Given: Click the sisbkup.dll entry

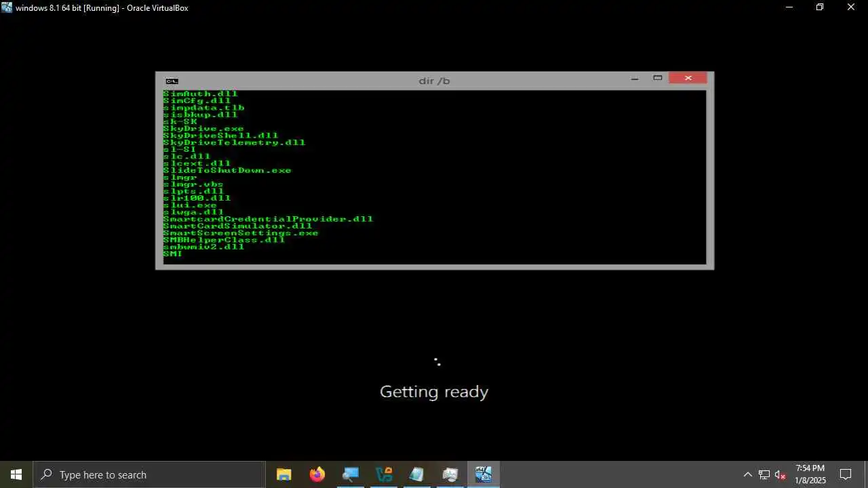Looking at the screenshot, I should [200, 115].
